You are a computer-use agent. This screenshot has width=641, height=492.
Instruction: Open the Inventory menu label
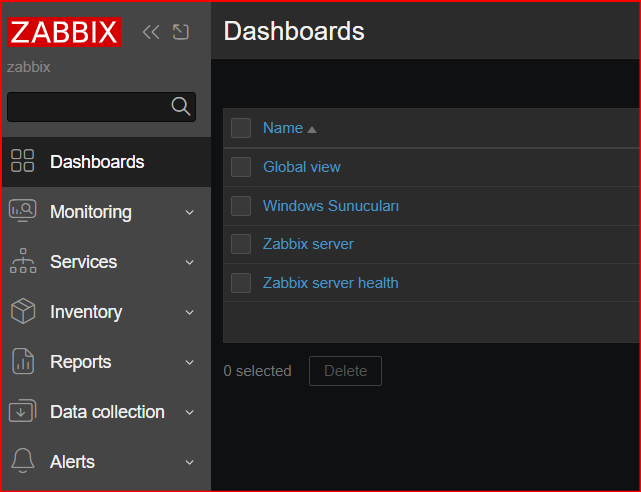click(86, 312)
